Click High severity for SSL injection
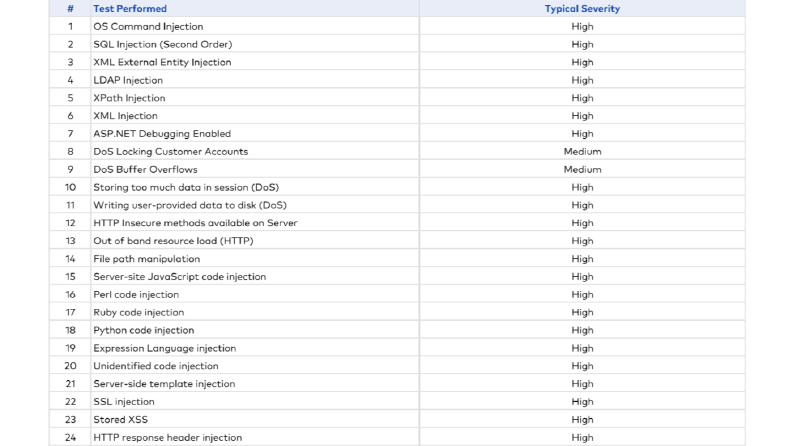Image resolution: width=793 pixels, height=446 pixels. 582,402
